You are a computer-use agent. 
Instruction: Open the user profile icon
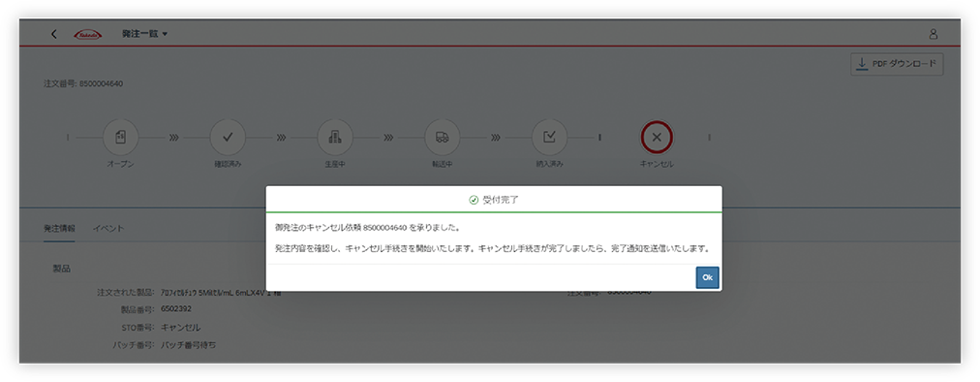(934, 34)
